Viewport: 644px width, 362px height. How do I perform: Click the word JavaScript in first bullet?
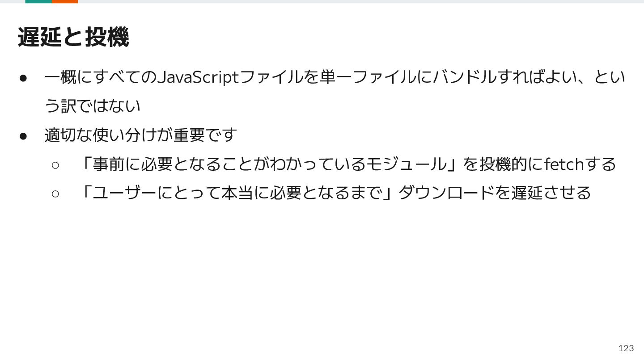point(198,77)
